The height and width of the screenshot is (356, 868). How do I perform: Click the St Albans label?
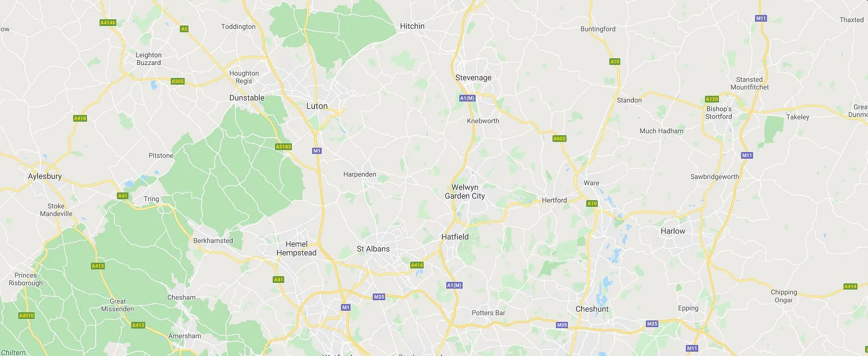pos(373,249)
